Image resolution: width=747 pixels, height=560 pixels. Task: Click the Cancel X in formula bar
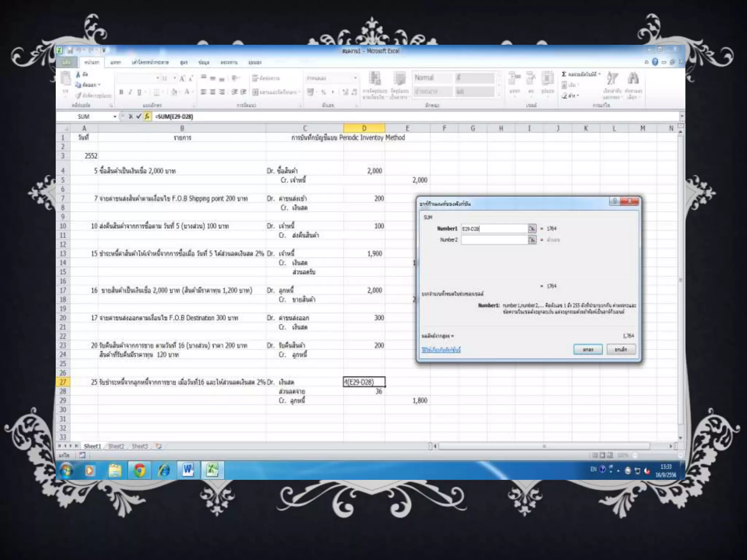pyautogui.click(x=130, y=116)
